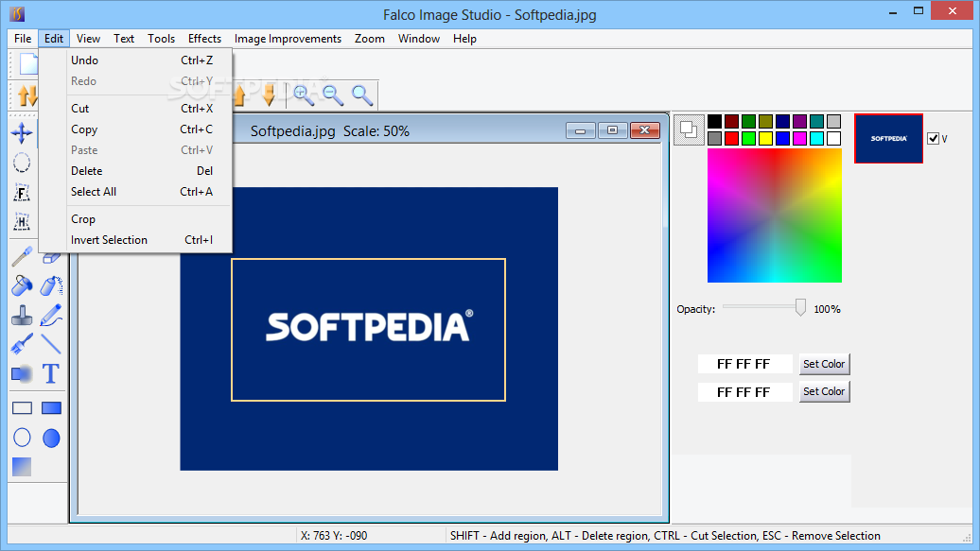Click the orange down arrow toolbar icon
Screen dimensions: 980x551
tap(270, 95)
